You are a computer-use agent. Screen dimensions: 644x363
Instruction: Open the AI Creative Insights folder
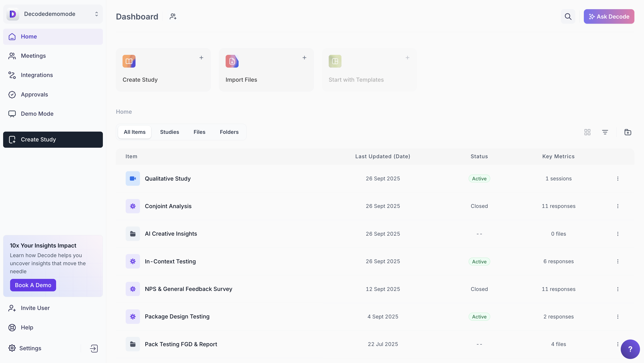171,234
